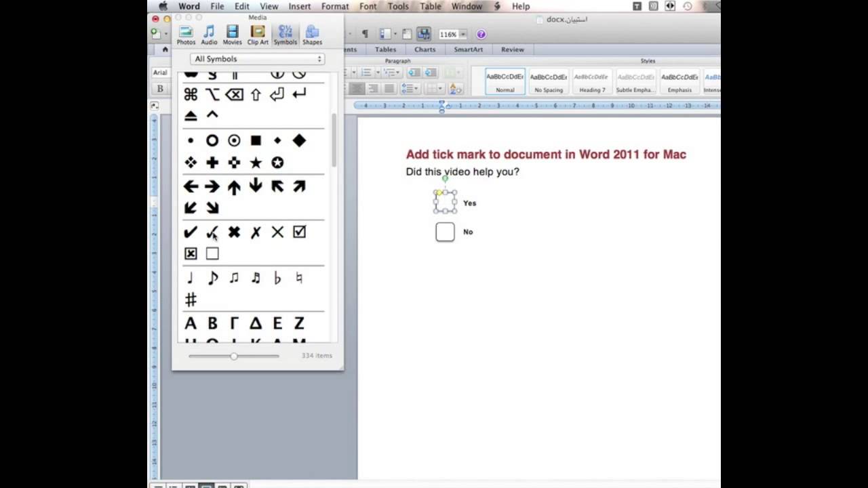Click the decrease indent button

point(414,73)
